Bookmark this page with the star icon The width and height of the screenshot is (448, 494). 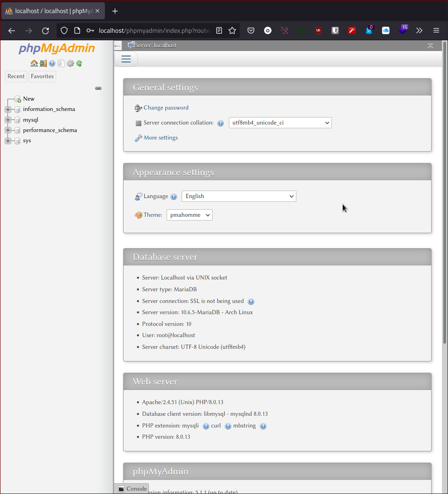click(232, 30)
